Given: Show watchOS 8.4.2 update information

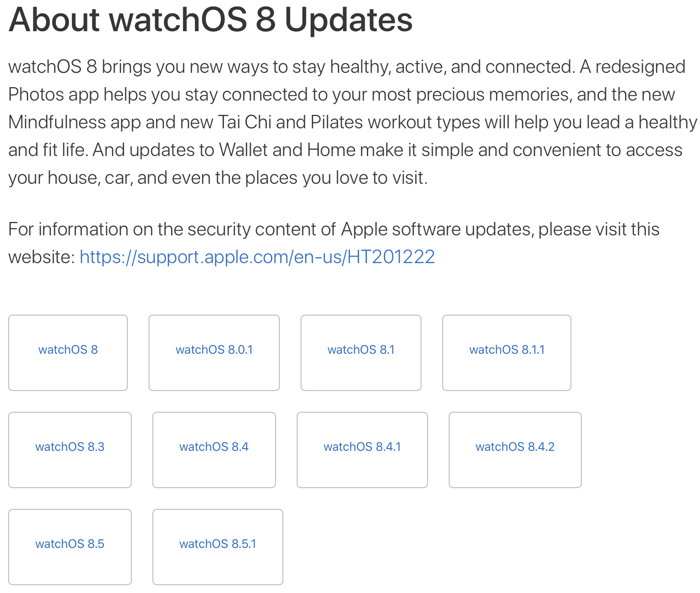Looking at the screenshot, I should coord(515,447).
